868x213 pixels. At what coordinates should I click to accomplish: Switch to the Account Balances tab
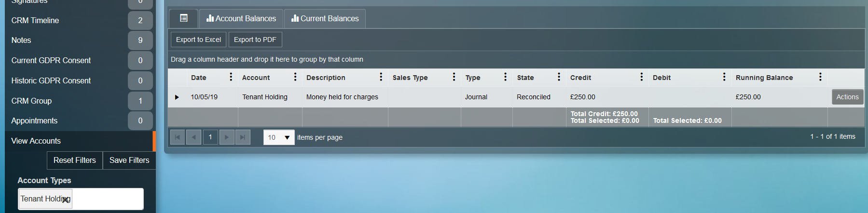click(x=241, y=18)
